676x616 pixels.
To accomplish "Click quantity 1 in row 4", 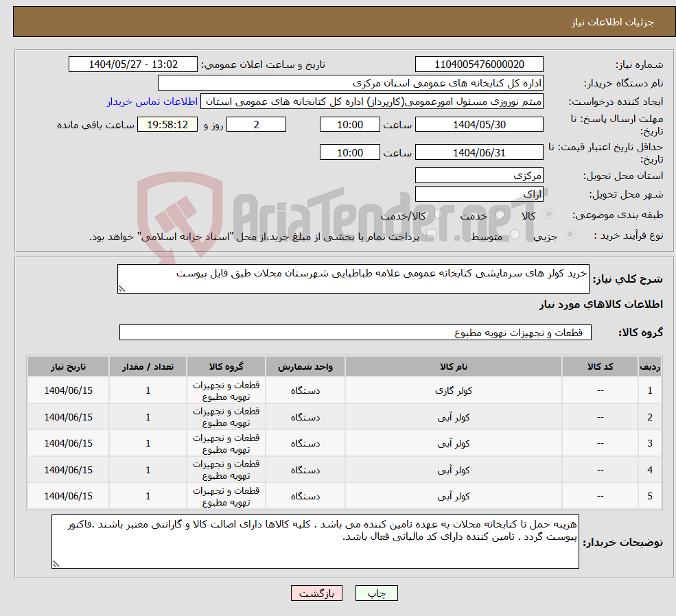I will [x=148, y=470].
